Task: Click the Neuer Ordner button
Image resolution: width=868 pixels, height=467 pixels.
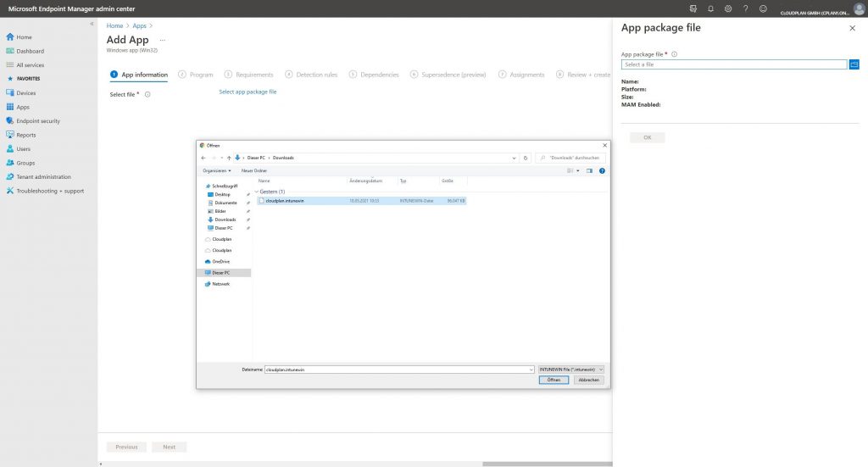Action: coord(254,171)
